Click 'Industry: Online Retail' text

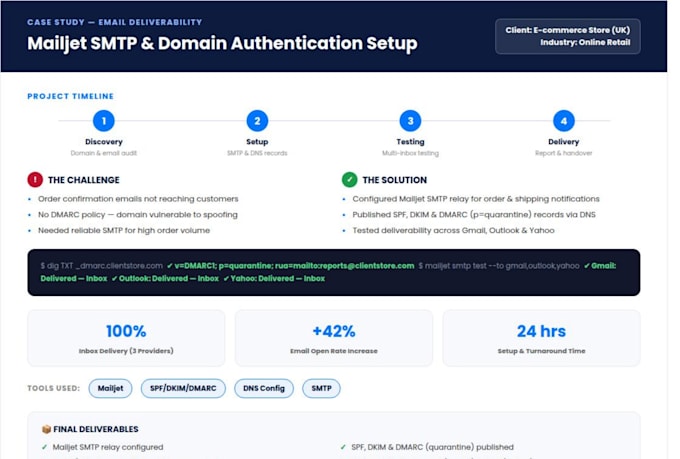[x=585, y=43]
